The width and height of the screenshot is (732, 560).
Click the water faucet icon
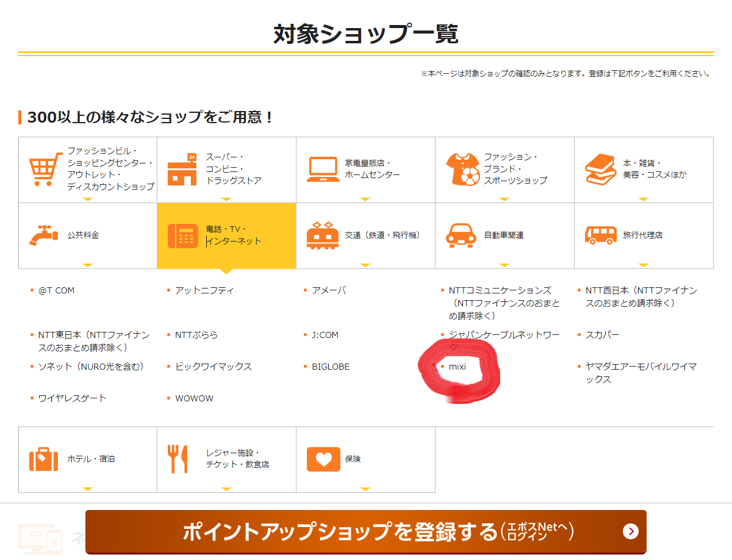45,235
